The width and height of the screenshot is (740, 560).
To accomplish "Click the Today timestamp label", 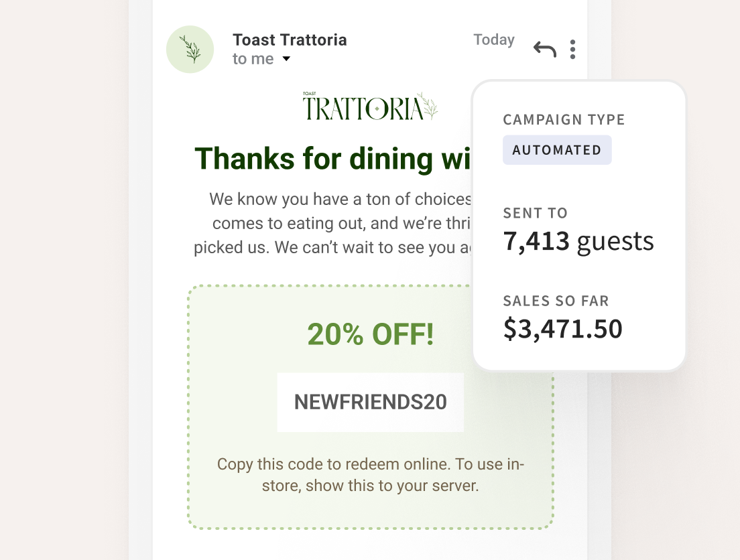I will (x=493, y=40).
